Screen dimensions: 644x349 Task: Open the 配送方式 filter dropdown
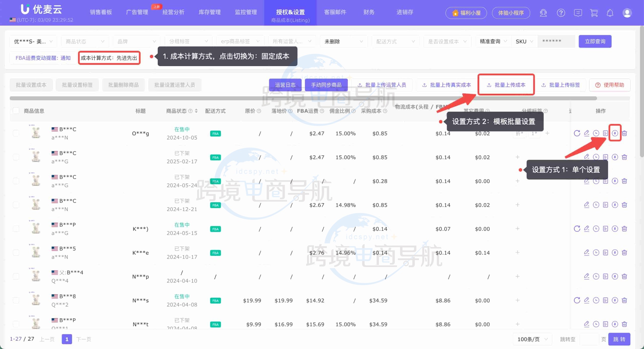(x=395, y=41)
